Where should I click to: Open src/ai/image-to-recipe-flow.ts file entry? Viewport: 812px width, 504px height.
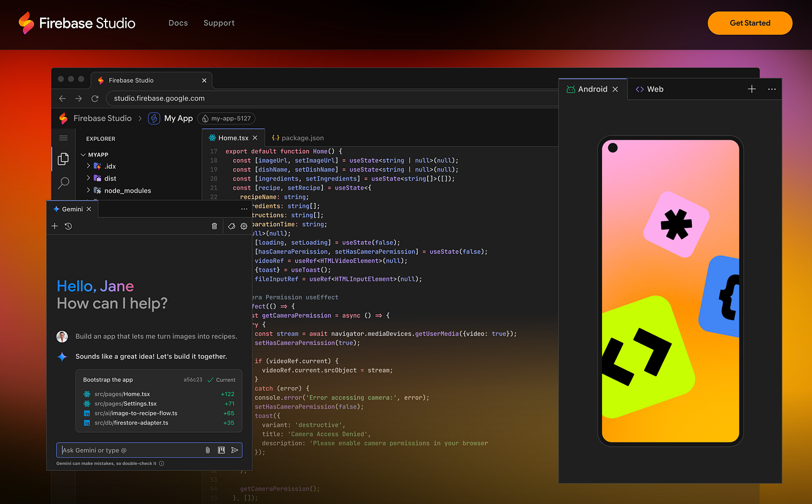136,414
